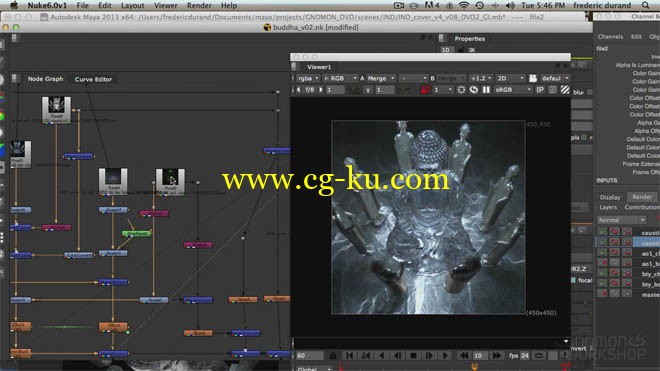660x371 pixels.
Task: Click the orange playhead marker on timeline
Action: [475, 367]
